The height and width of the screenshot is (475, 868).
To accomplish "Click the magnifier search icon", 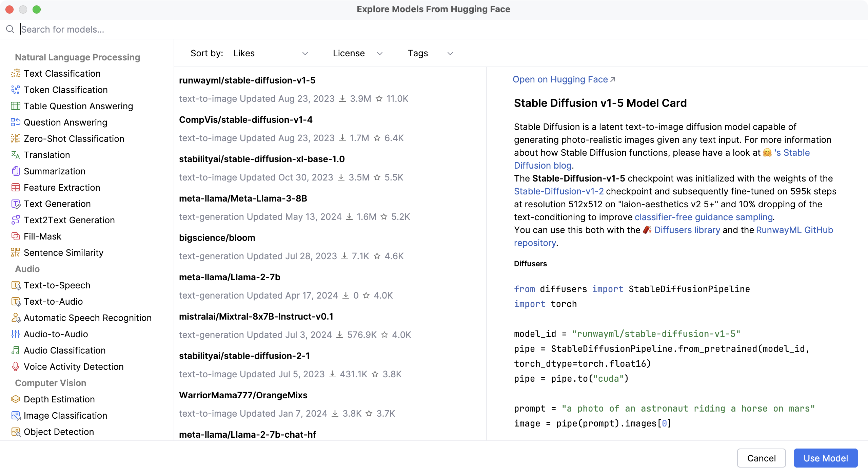I will (x=10, y=30).
